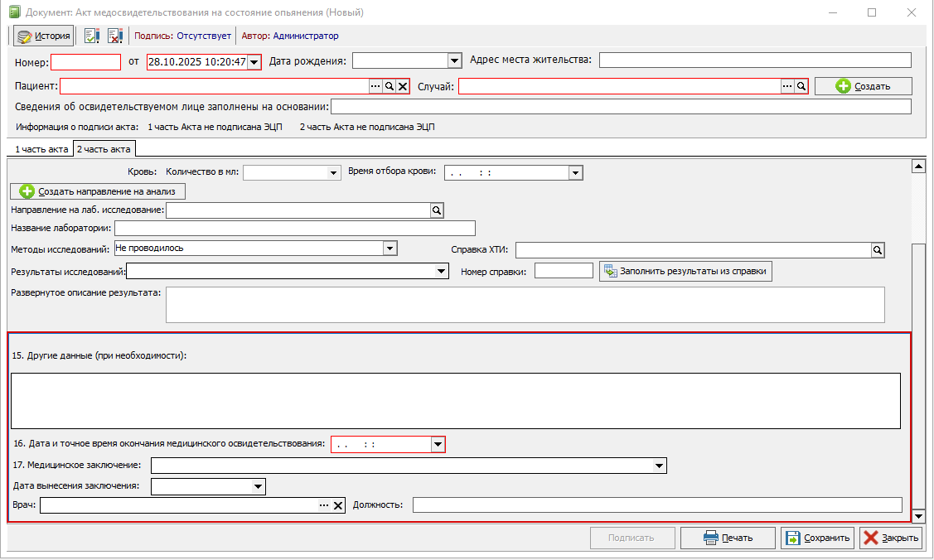The image size is (934, 560).
Task: Click the Сохранить button
Action: pyautogui.click(x=817, y=538)
